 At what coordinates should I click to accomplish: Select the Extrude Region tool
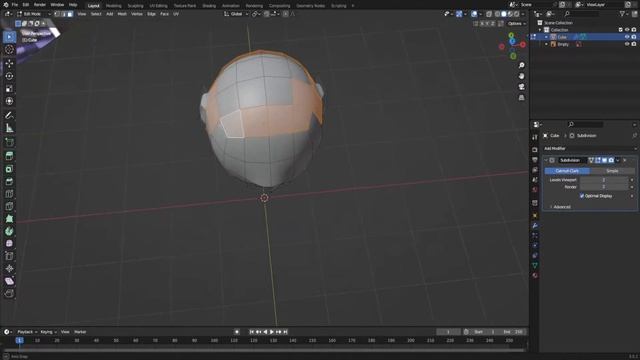pos(9,156)
